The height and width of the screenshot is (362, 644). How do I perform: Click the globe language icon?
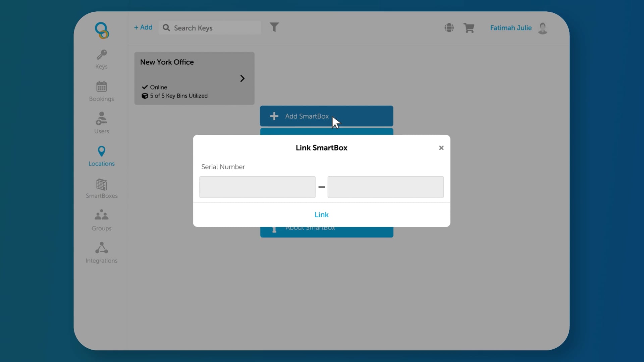(x=449, y=28)
